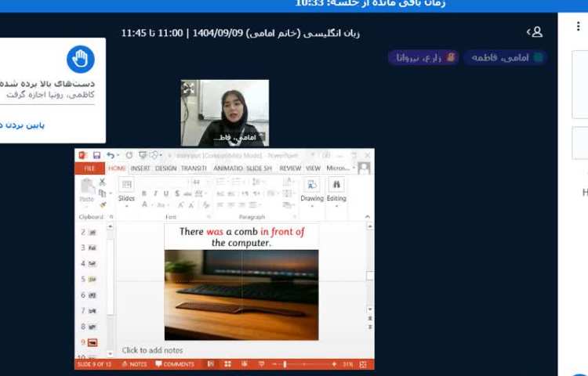Switch to the VIEW tab
Viewport: 588px width, 376px height.
pos(313,168)
